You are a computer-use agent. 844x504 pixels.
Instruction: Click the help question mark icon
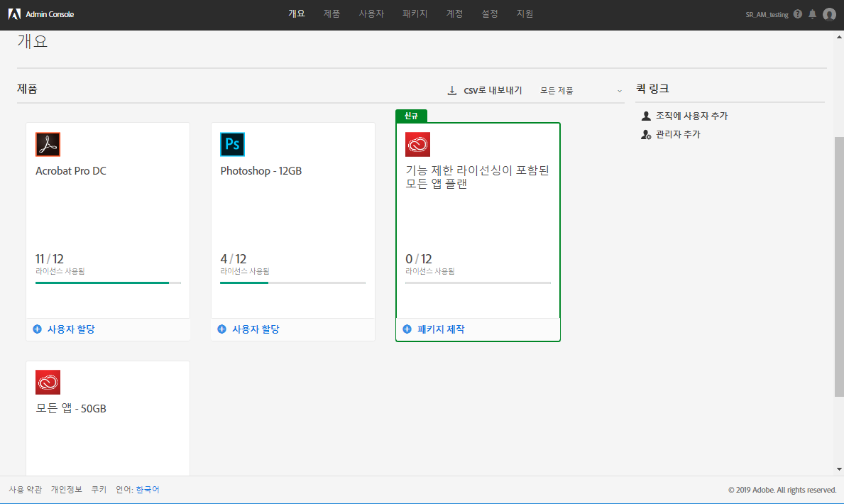(x=798, y=13)
